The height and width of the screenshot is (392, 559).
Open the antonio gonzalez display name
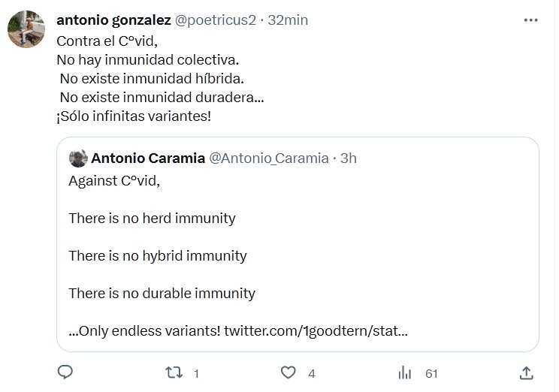[113, 20]
